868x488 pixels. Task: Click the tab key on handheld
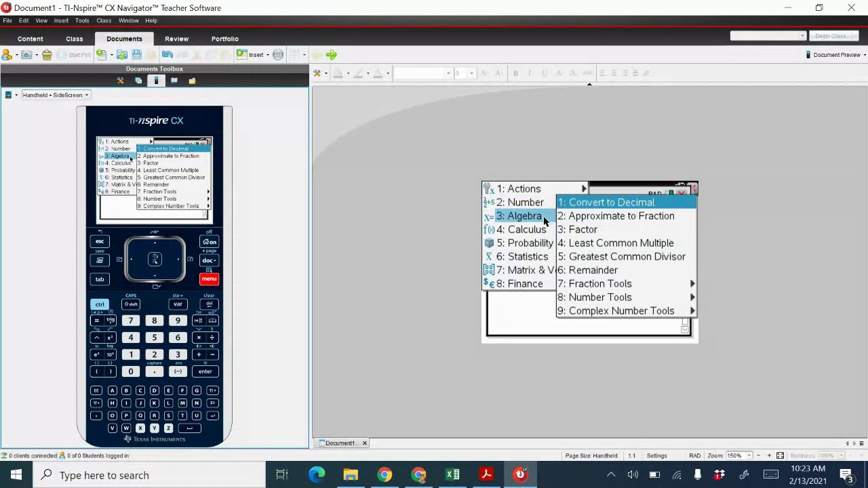(x=100, y=279)
